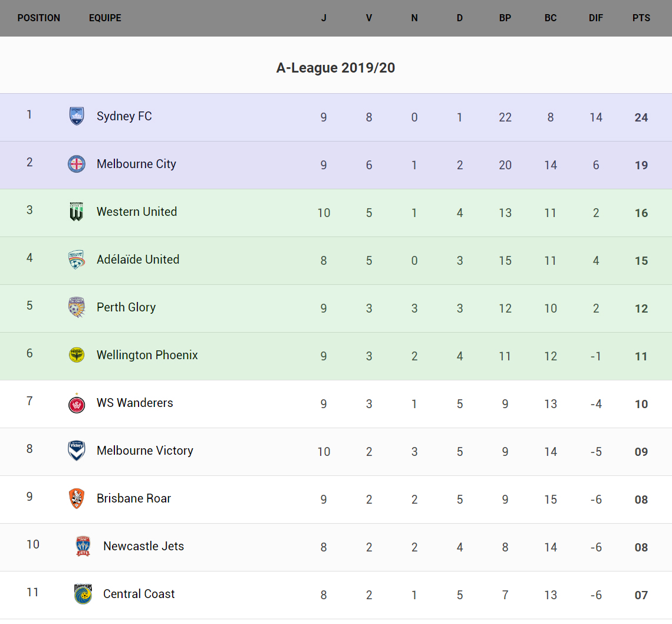
Task: Click the Wellington Phoenix yellow logo
Action: [x=77, y=355]
